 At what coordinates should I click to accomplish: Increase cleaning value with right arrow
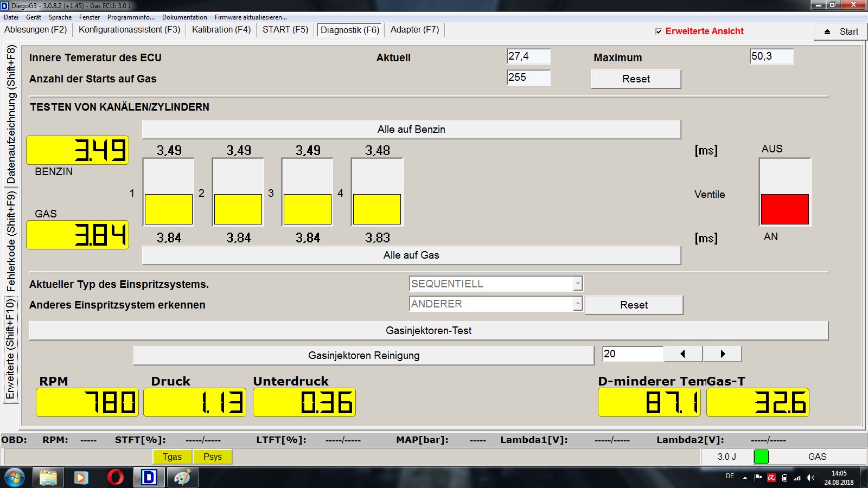722,354
